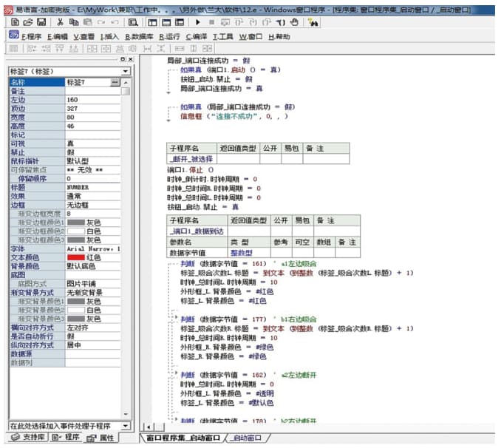Open the B.数据库 menu
This screenshot has height=448, width=501.
pos(139,37)
